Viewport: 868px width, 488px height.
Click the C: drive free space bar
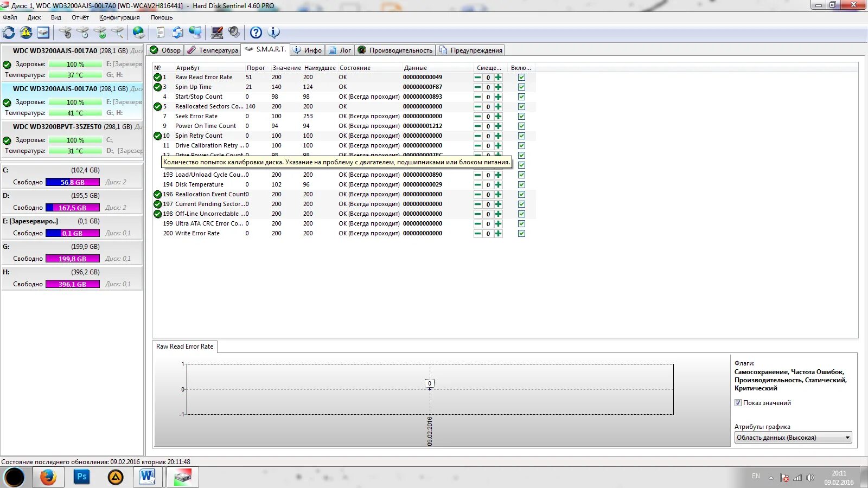[x=73, y=182]
